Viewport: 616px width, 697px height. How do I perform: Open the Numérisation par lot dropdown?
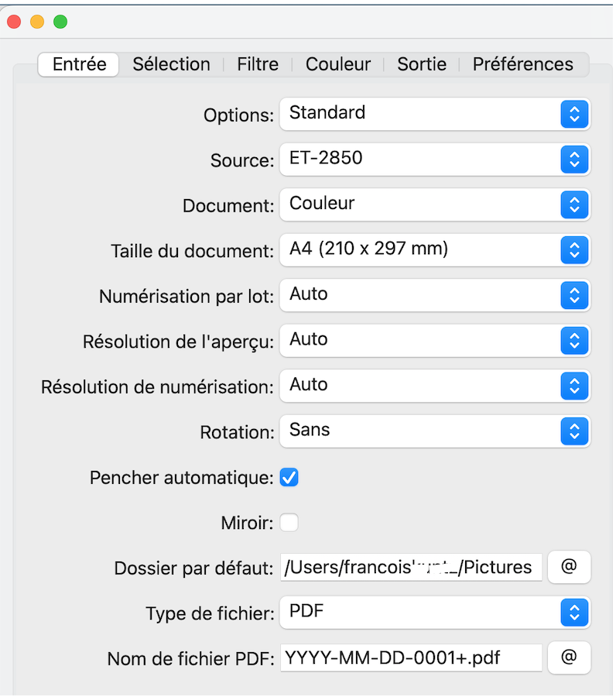434,295
